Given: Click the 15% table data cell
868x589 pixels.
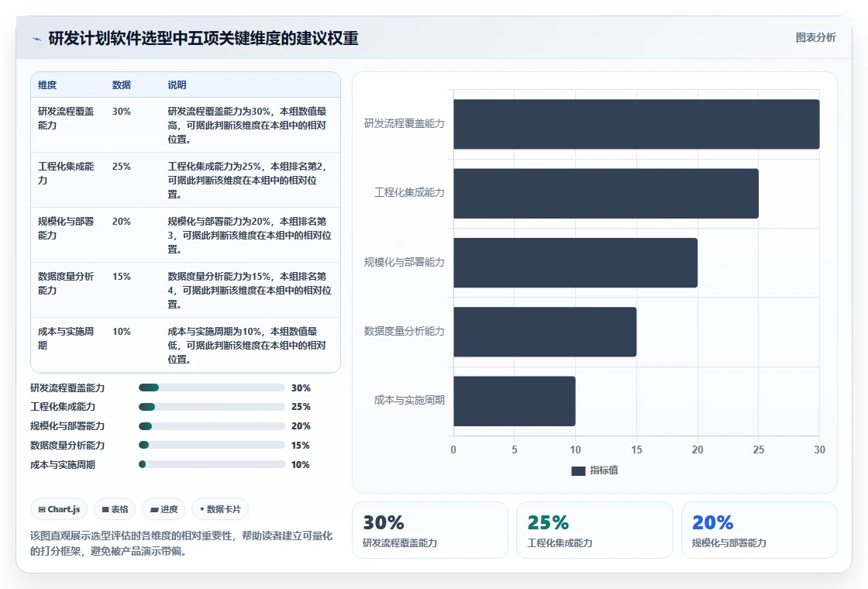Looking at the screenshot, I should 121,276.
